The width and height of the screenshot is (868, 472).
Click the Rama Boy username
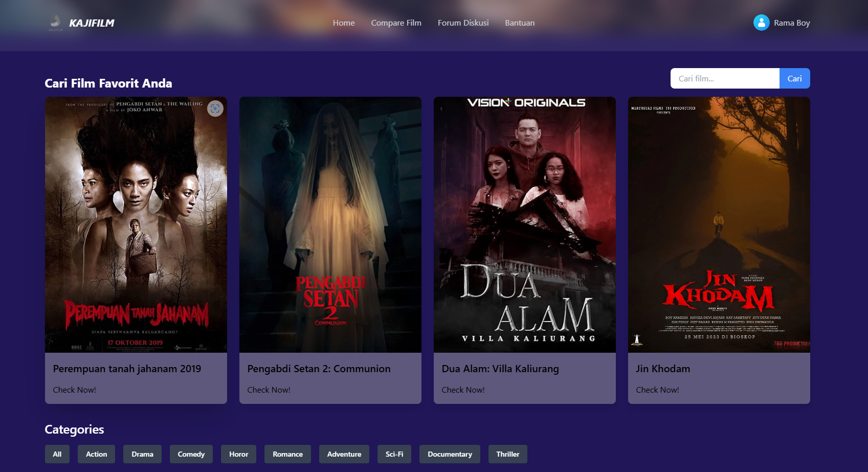tap(792, 23)
